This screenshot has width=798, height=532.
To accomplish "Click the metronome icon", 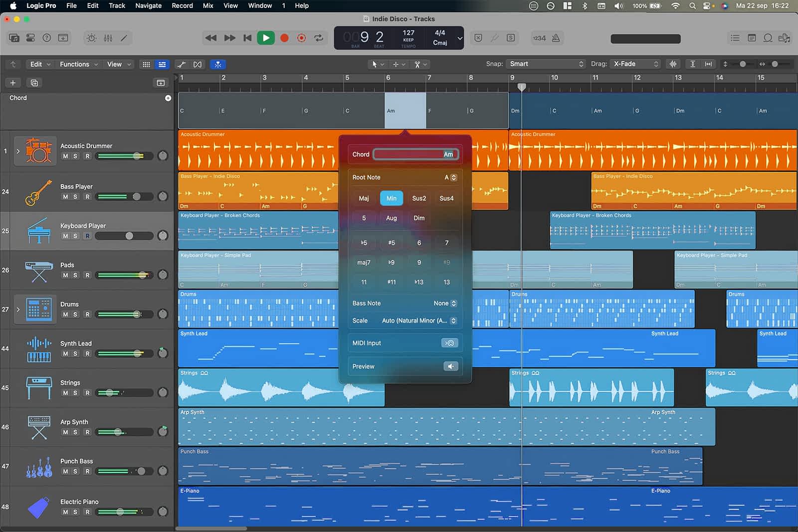I will tap(556, 38).
